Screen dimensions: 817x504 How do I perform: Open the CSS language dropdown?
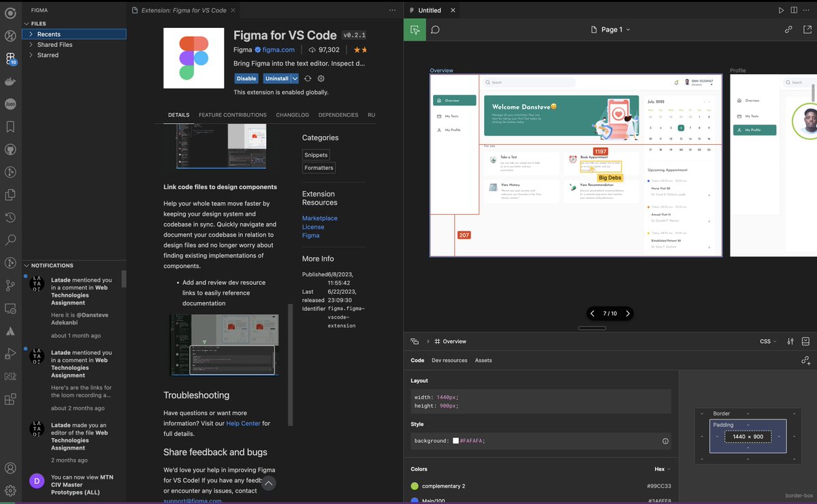769,341
